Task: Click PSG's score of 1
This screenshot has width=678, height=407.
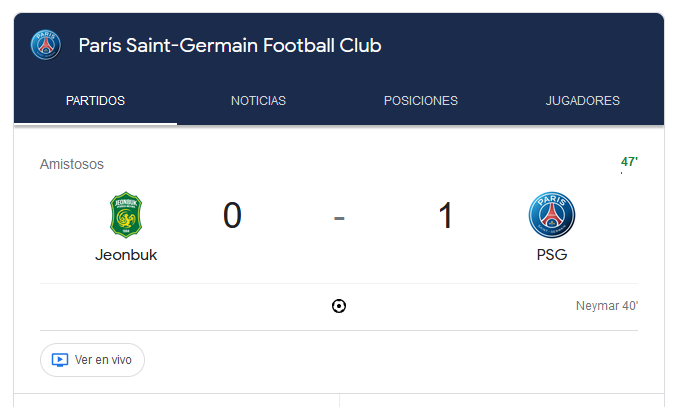Action: 445,215
